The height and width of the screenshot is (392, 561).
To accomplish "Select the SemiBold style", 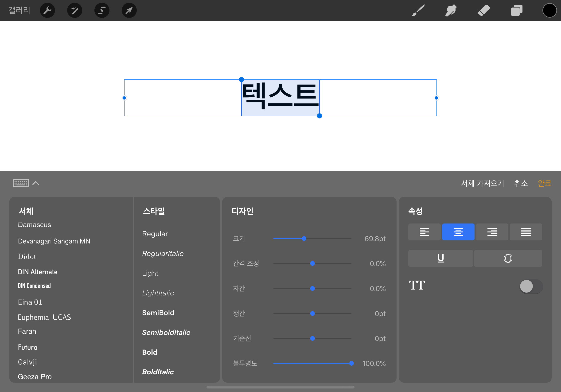I will point(158,313).
